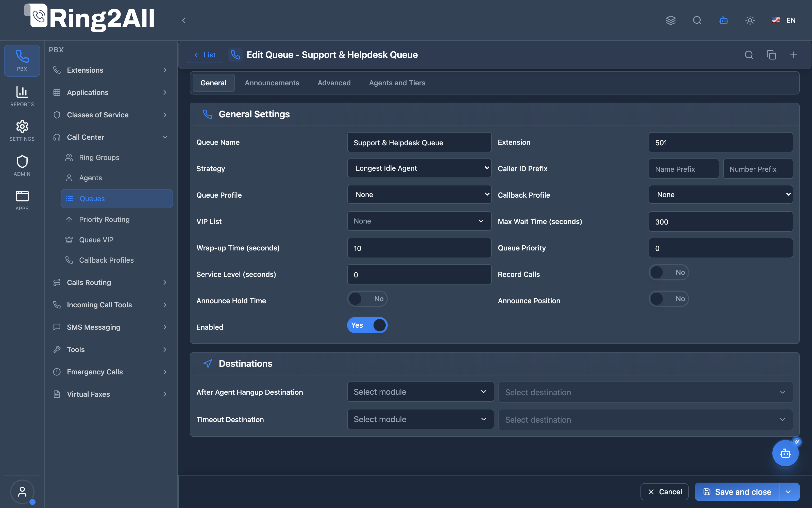The image size is (812, 508).
Task: Open the Reports section icon
Action: [22, 96]
